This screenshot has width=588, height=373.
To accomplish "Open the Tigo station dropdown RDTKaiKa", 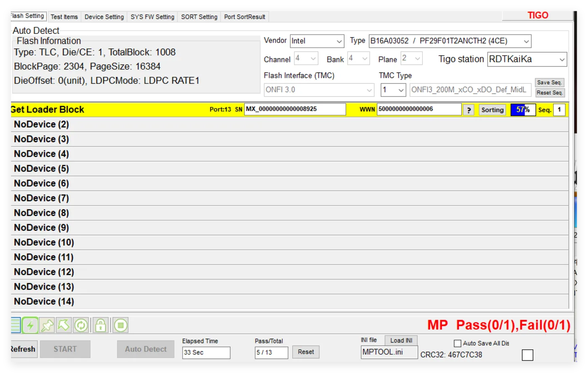I will coord(527,59).
